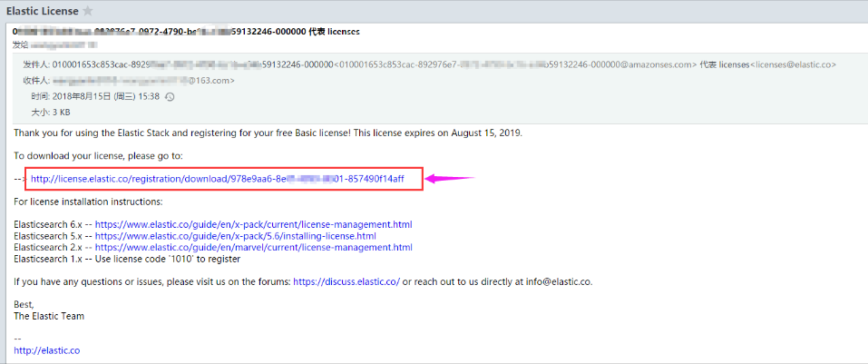
Task: Click the Elasticsearch 1.x license code line
Action: click(x=127, y=258)
